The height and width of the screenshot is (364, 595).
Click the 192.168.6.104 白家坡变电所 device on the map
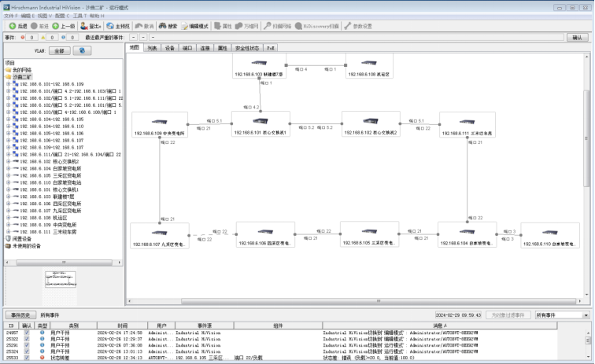click(468, 233)
